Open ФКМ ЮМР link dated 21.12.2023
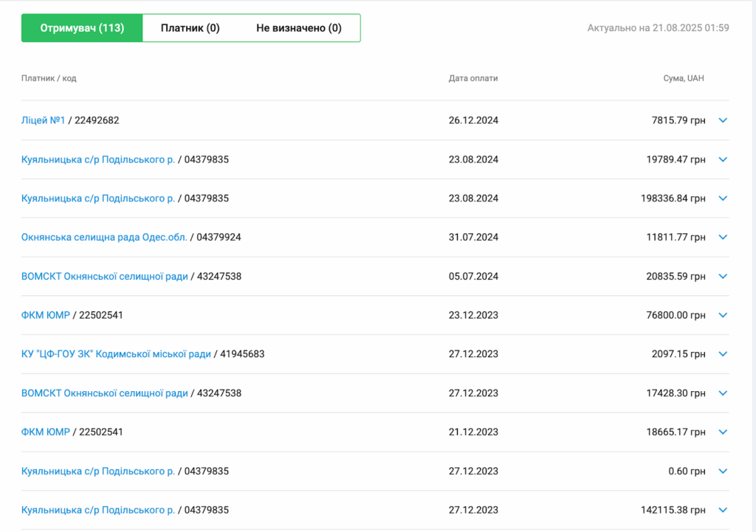 [x=45, y=432]
